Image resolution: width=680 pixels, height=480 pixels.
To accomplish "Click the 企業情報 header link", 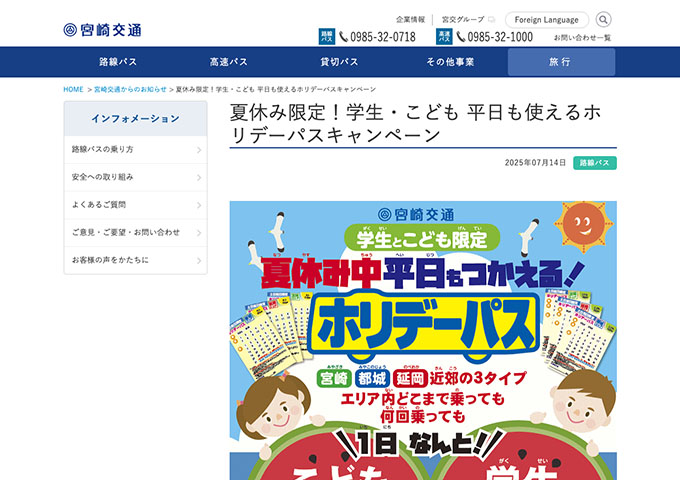I will (x=410, y=20).
